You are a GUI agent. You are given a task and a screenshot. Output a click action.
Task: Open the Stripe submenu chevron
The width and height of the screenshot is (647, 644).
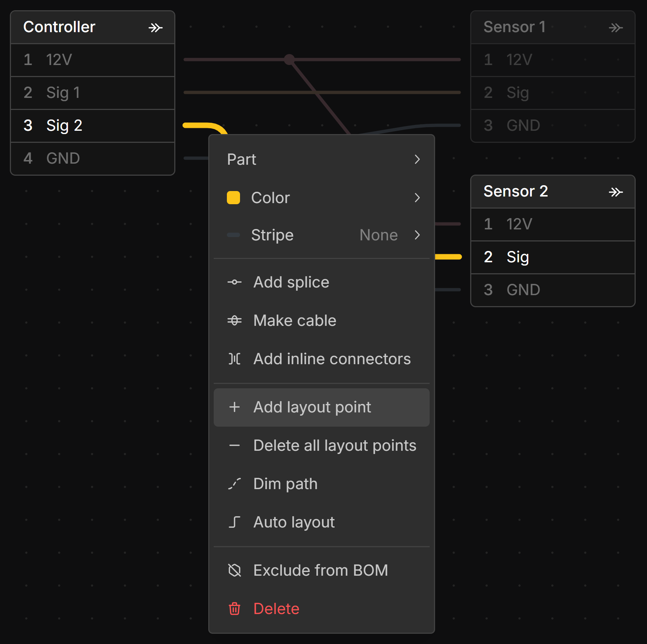click(417, 235)
